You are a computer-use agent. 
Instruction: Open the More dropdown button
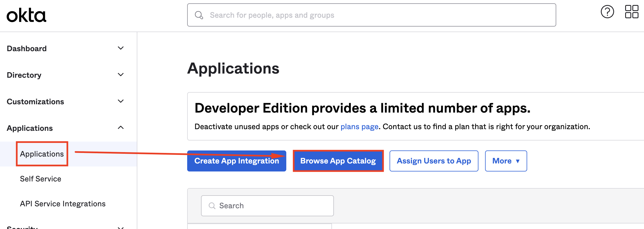pos(506,161)
